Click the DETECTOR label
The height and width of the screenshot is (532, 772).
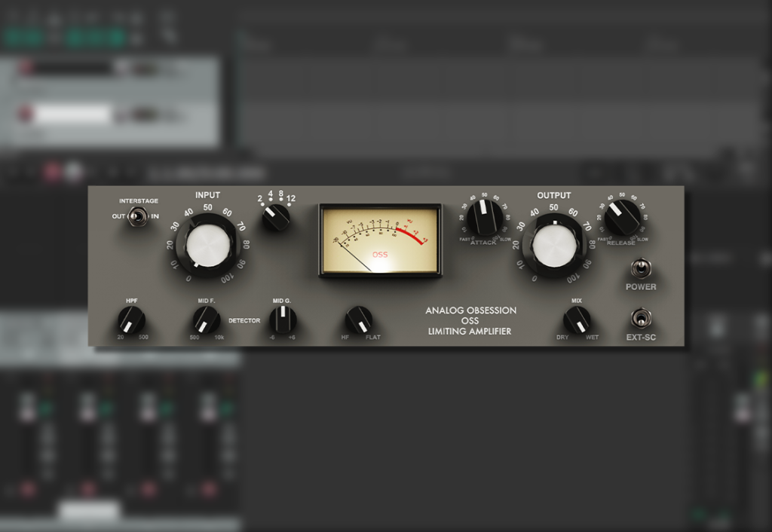(x=244, y=320)
